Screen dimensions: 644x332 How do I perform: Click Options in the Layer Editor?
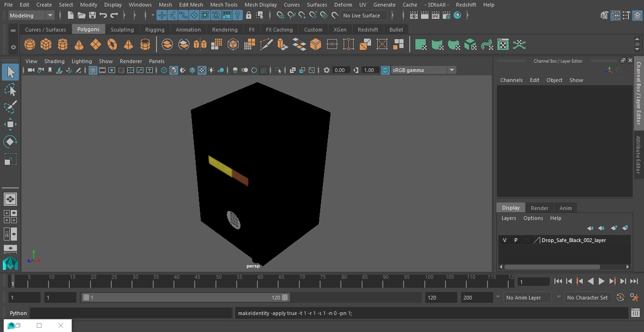click(x=533, y=218)
